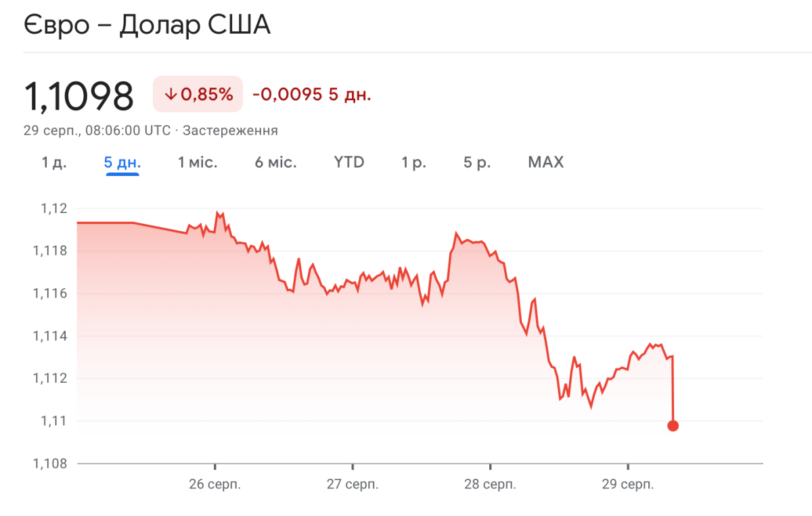
Task: Show the YTD chart range
Action: (349, 162)
